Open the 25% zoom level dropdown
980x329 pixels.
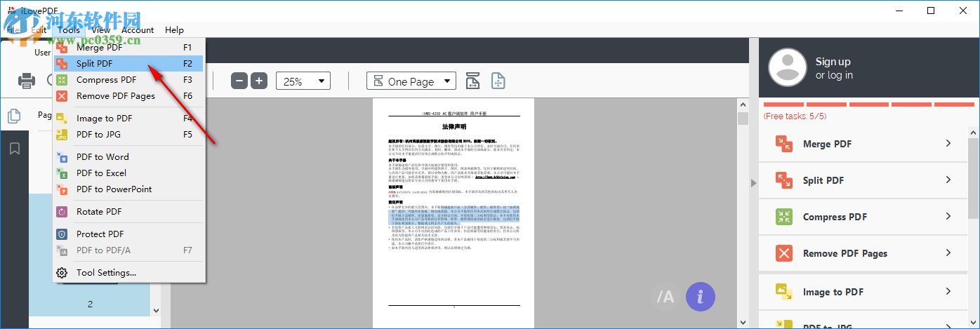pos(303,81)
